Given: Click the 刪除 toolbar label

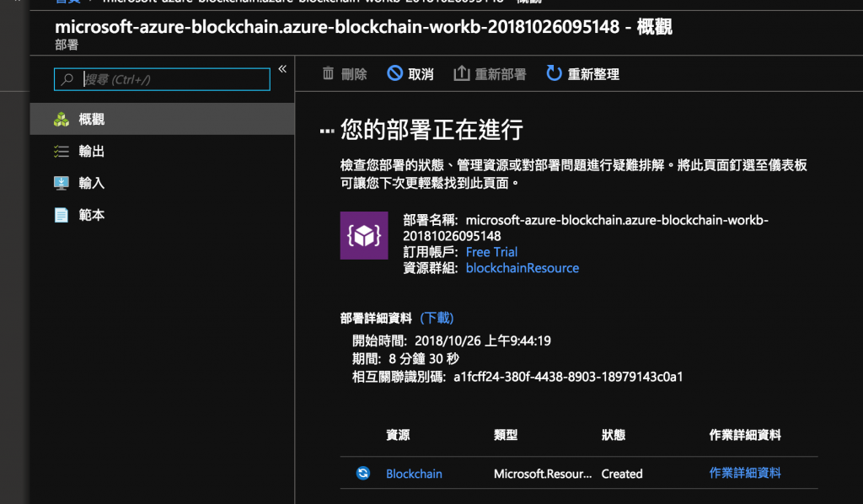Looking at the screenshot, I should coord(354,74).
